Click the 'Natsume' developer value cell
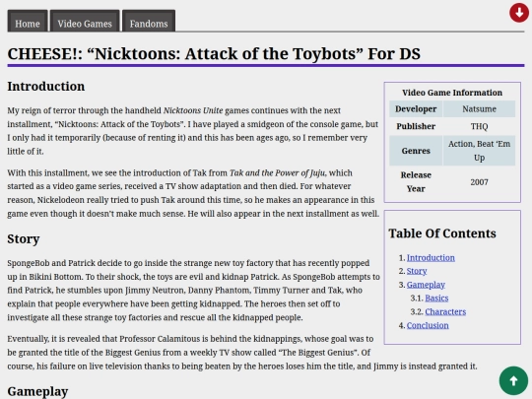The height and width of the screenshot is (399, 532). [x=479, y=109]
